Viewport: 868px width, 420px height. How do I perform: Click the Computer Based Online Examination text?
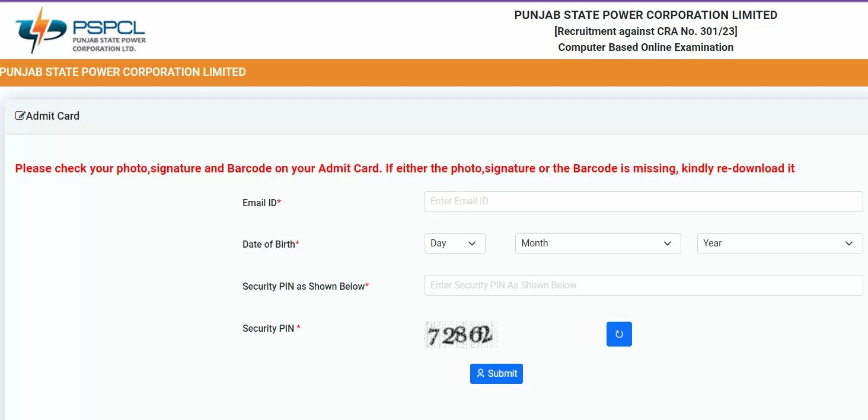click(x=646, y=47)
